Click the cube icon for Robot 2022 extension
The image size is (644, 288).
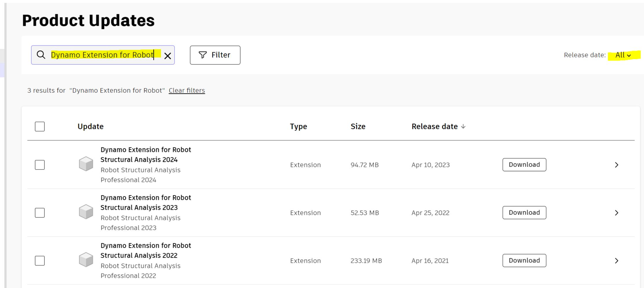86,260
